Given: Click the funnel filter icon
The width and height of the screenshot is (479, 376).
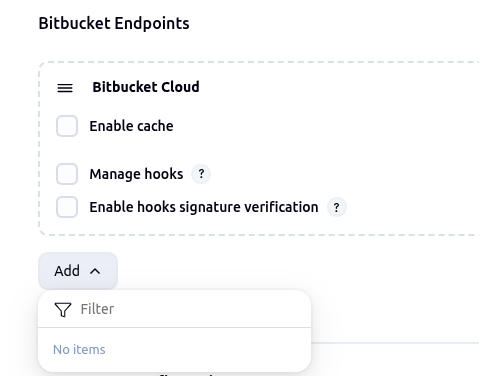Looking at the screenshot, I should coord(63,309).
